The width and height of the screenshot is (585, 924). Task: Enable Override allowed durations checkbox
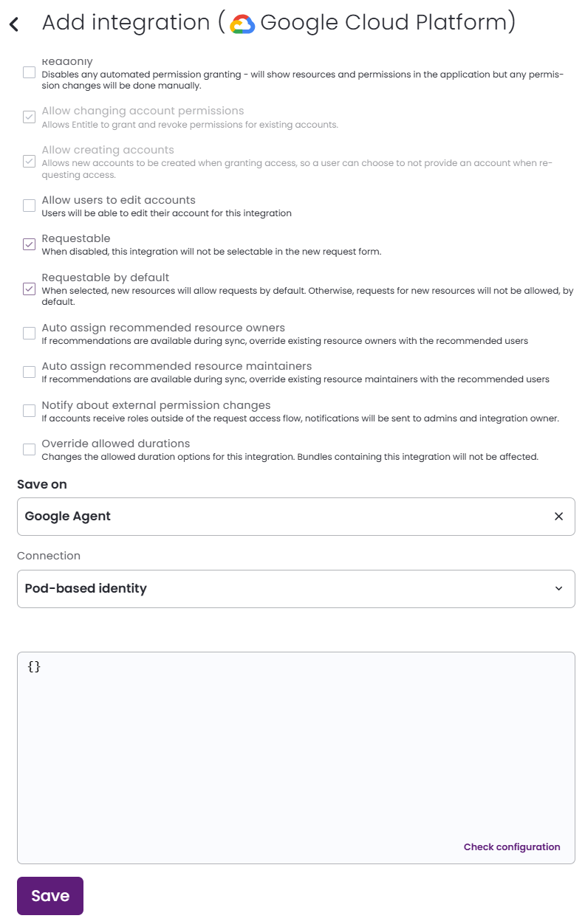29,449
